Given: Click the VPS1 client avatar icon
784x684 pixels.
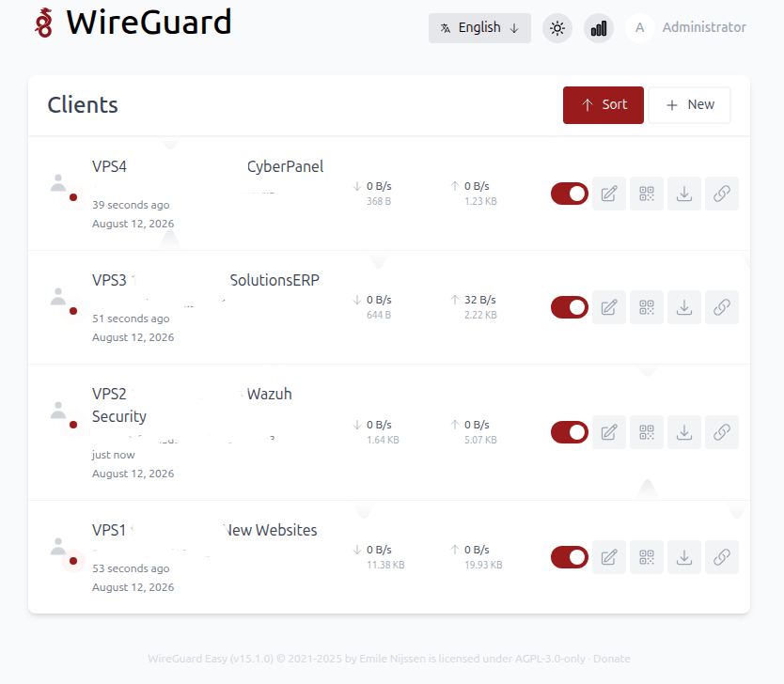Looking at the screenshot, I should pos(58,547).
